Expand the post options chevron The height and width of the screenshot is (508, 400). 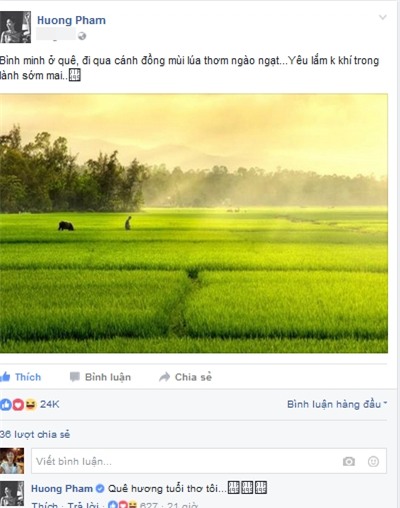pyautogui.click(x=383, y=17)
